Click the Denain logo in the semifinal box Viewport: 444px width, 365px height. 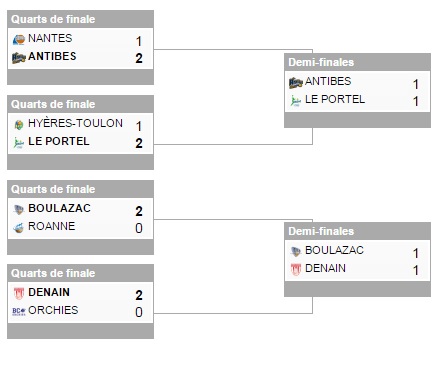pos(296,269)
